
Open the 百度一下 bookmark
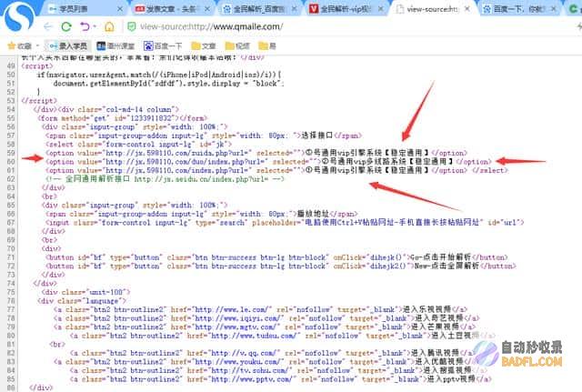[163, 46]
